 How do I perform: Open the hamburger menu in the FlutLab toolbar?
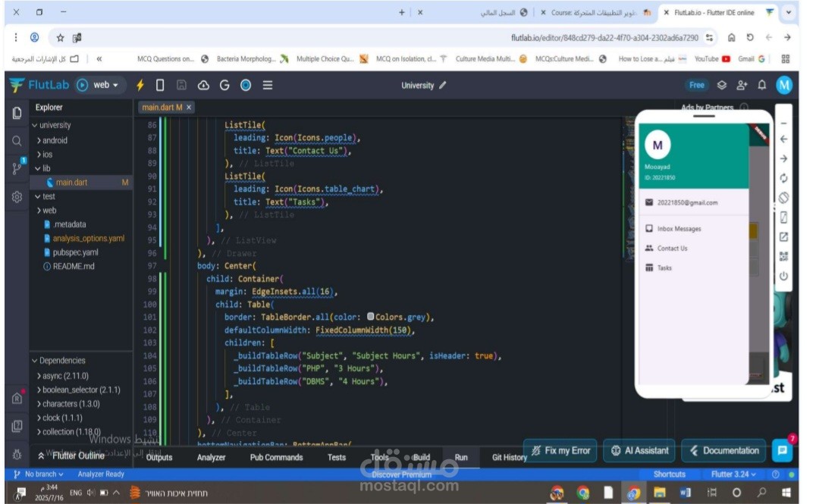(x=268, y=85)
